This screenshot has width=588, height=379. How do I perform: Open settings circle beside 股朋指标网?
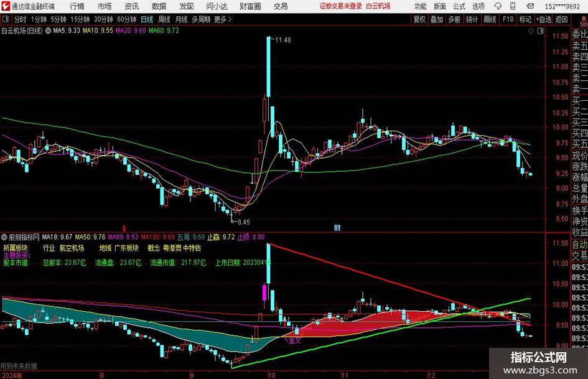tap(4, 237)
